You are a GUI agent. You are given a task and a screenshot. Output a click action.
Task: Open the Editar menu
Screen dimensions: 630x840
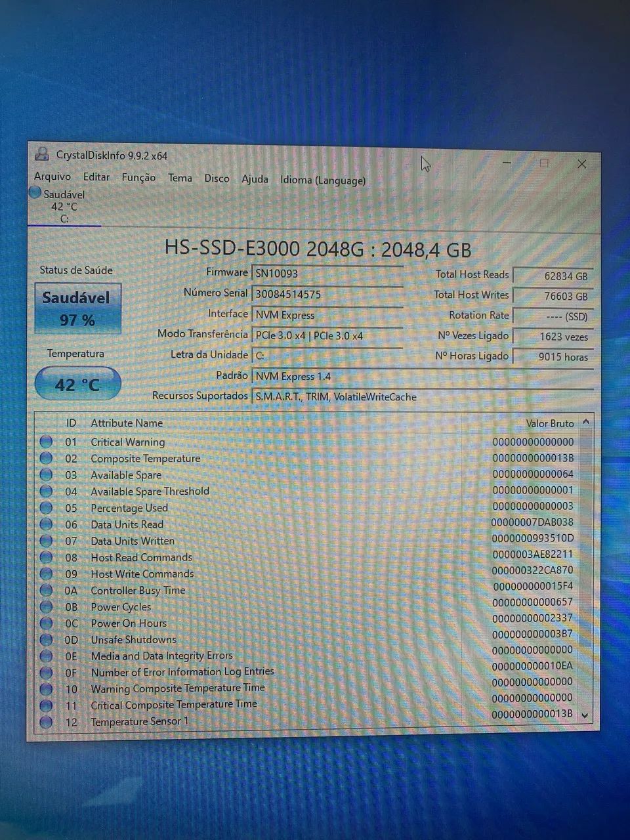(96, 177)
